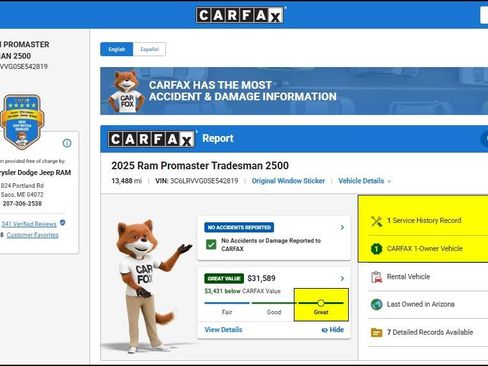Expand the Vehicle Details dropdown
The width and height of the screenshot is (488, 366).
(x=365, y=181)
